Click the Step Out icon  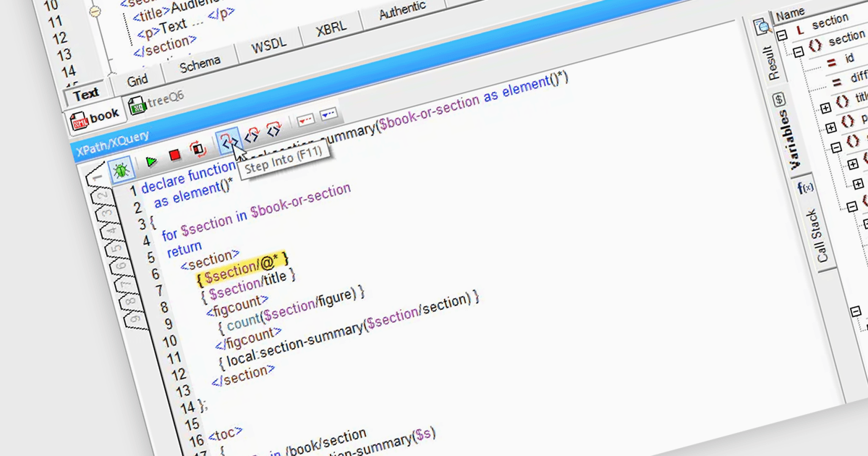[273, 130]
